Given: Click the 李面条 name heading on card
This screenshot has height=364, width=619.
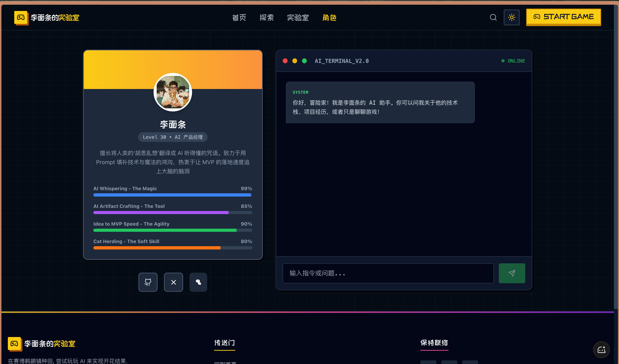Looking at the screenshot, I should (x=173, y=125).
